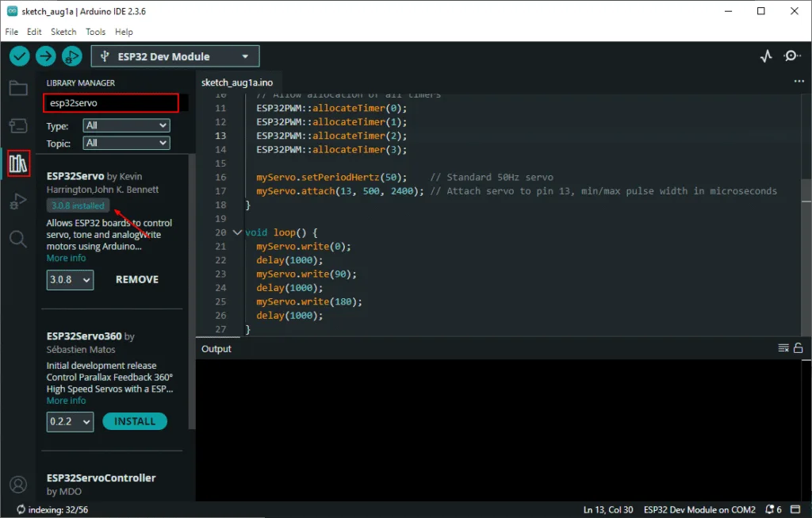Open the library Topic filter dropdown
This screenshot has height=518, width=812.
(x=126, y=143)
